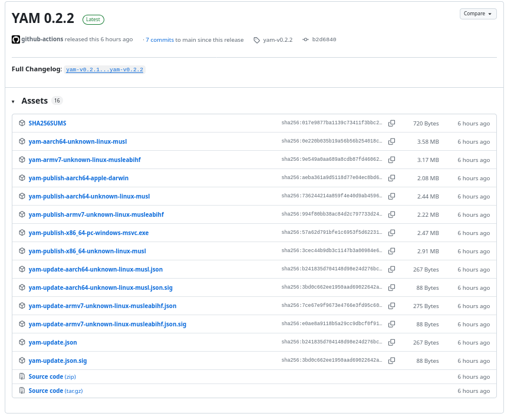
Task: Collapse the Assets section
Action: click(13, 101)
